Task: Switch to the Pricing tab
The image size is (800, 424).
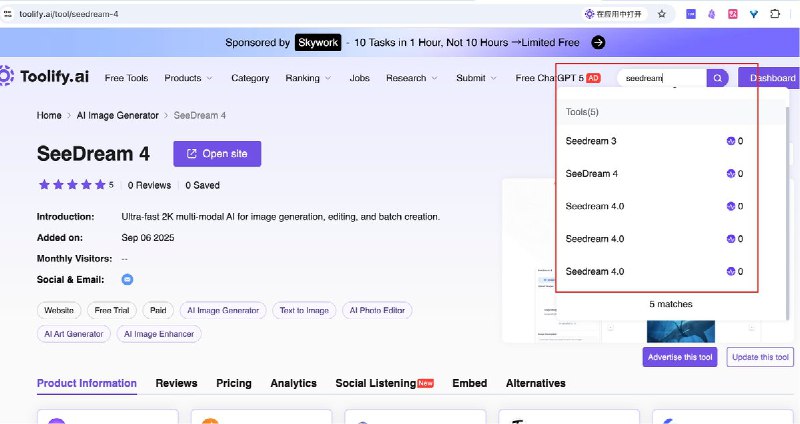Action: click(x=234, y=383)
